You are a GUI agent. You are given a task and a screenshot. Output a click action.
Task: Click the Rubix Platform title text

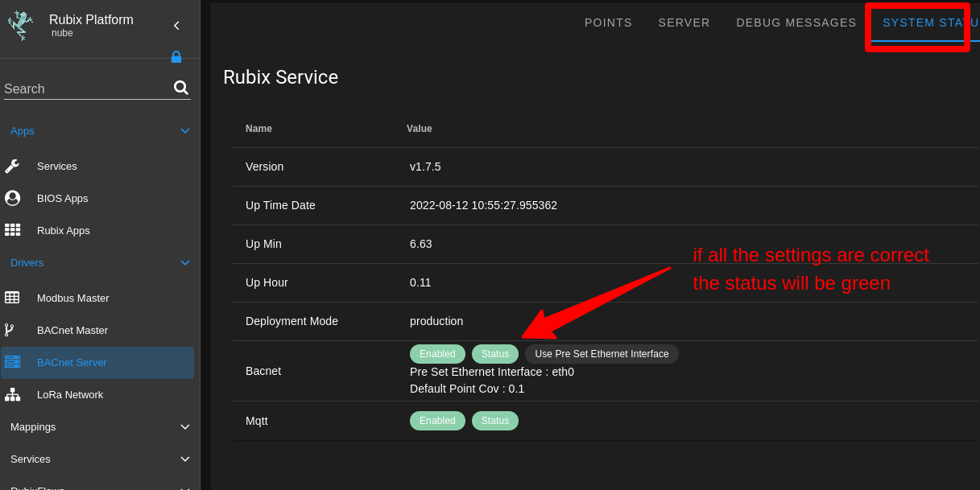point(91,20)
